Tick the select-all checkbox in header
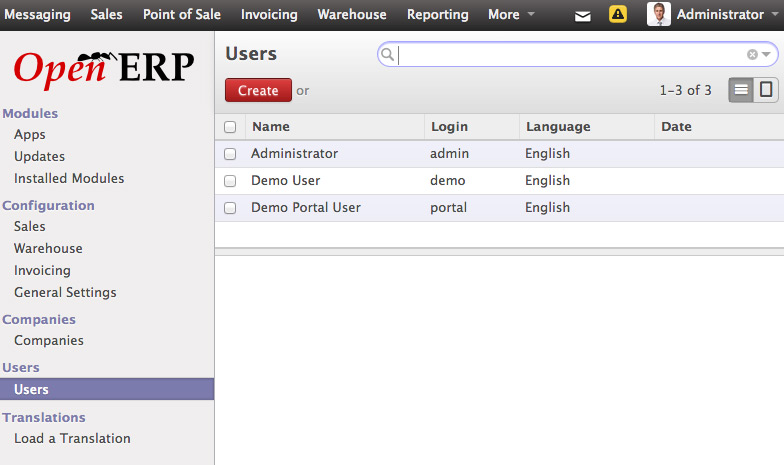 [x=231, y=127]
